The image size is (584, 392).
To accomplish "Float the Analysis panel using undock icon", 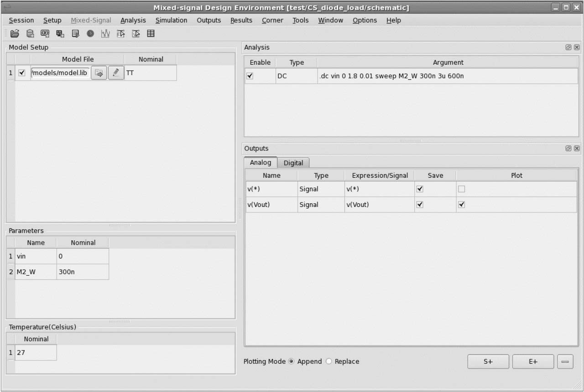I will [x=568, y=47].
